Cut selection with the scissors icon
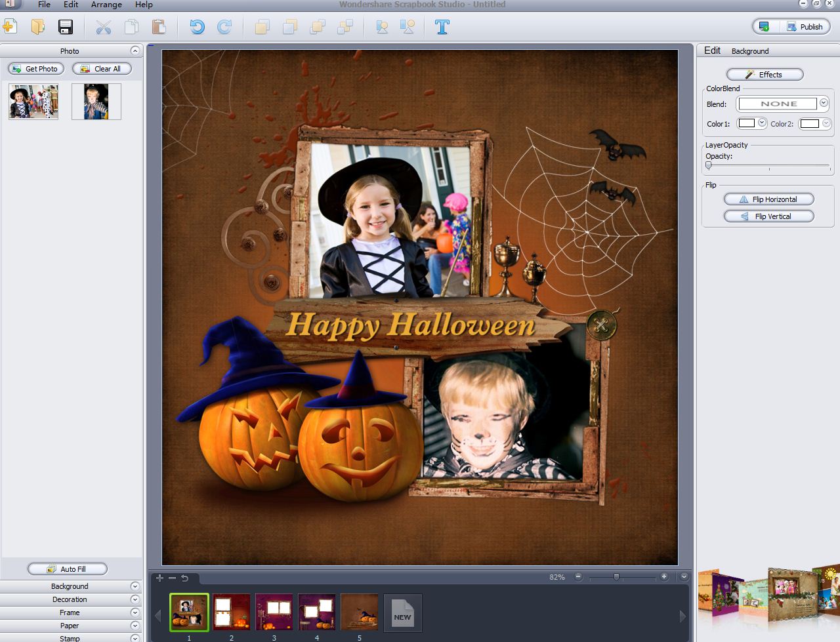 pyautogui.click(x=103, y=27)
